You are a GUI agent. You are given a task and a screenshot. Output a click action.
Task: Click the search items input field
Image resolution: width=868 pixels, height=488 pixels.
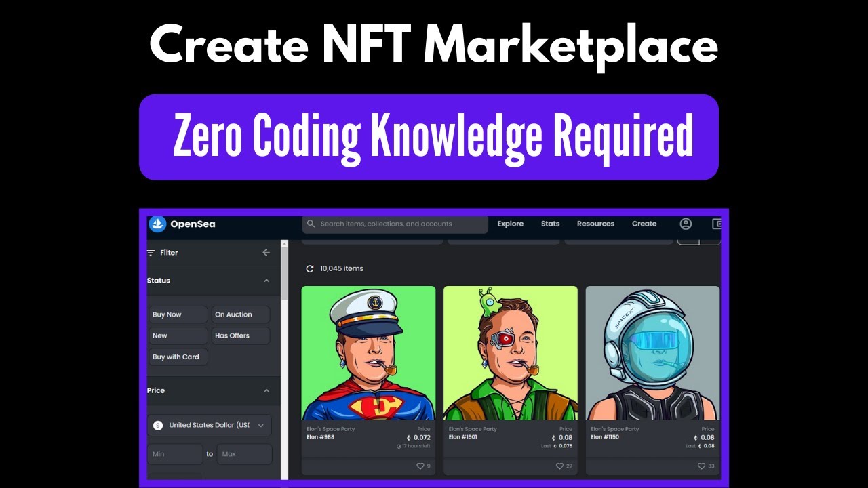tap(395, 224)
